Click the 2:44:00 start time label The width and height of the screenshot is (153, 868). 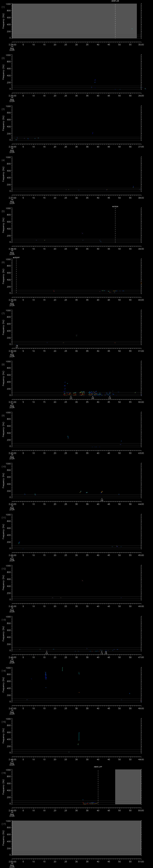pos(12,555)
